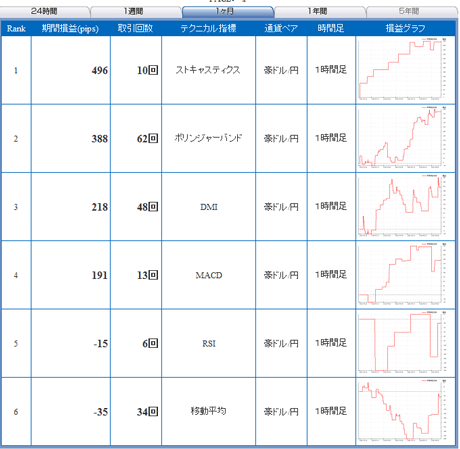This screenshot has height=449, width=460.
Task: Click the 時間足 column header
Action: coord(331,28)
